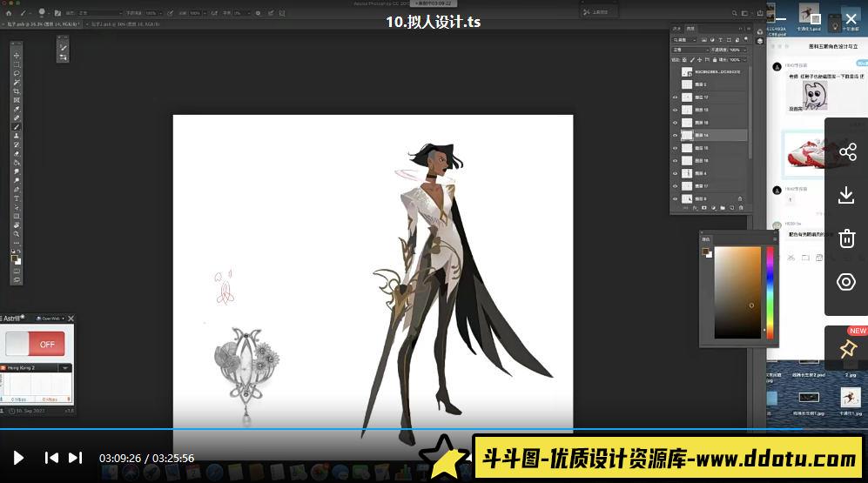Select the Path Selection tool
This screenshot has width=868, height=483.
pyautogui.click(x=17, y=207)
